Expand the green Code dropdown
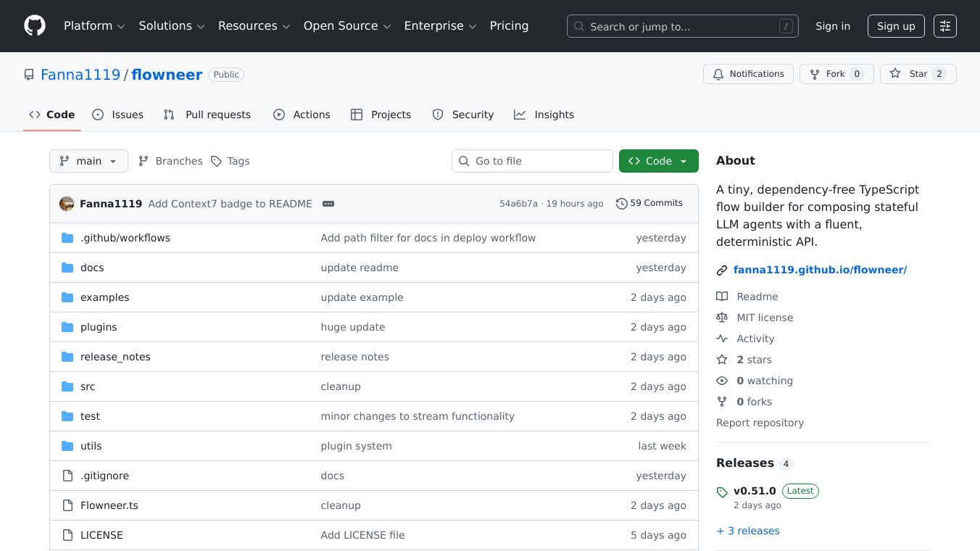 click(x=658, y=161)
